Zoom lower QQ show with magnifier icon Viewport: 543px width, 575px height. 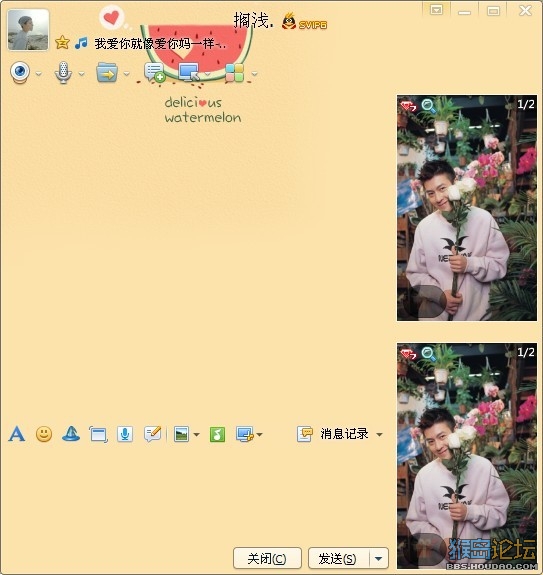point(428,354)
